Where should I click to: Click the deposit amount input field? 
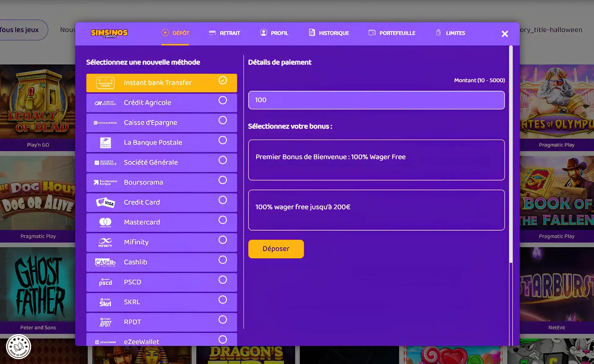point(376,100)
